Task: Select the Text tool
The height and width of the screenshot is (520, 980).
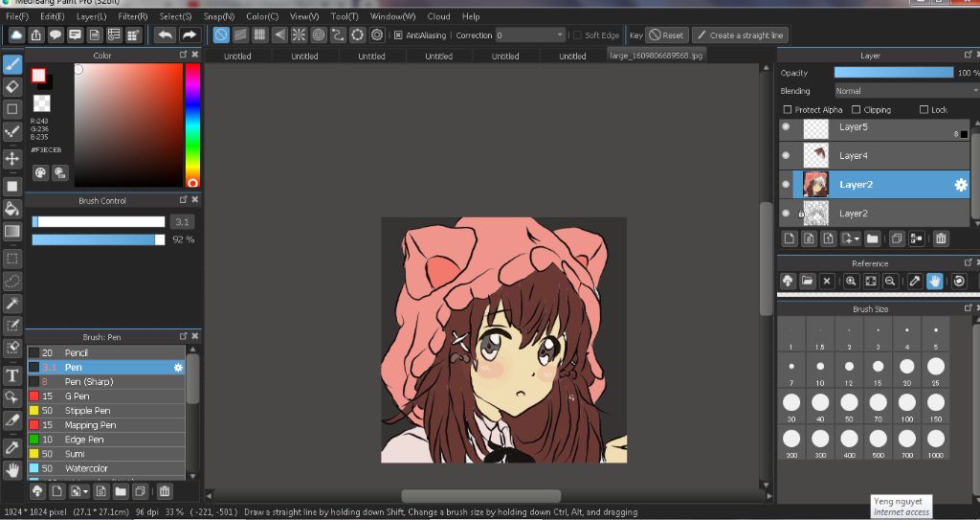Action: tap(11, 375)
